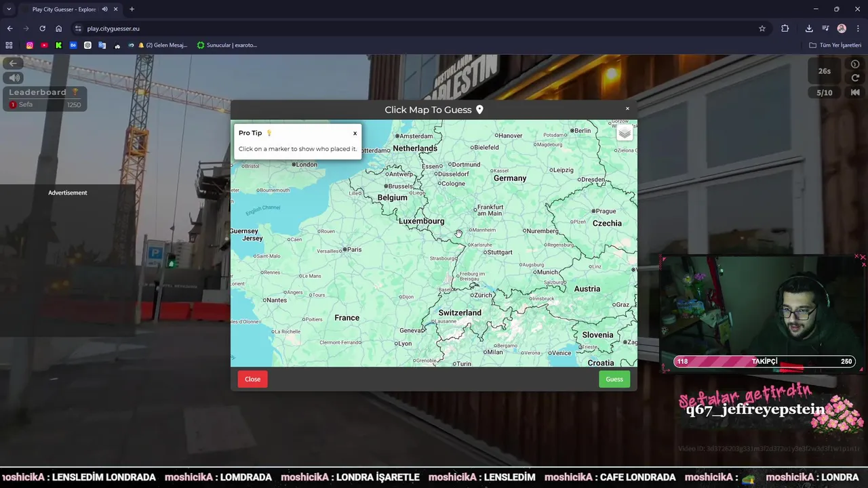Open Sunucular exaroton bookmark

[227, 45]
